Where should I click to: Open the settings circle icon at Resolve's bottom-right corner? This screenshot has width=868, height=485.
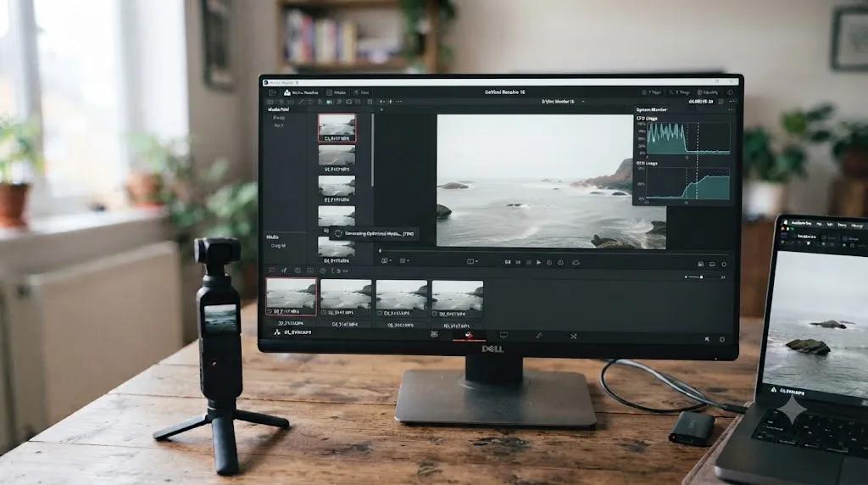click(722, 339)
